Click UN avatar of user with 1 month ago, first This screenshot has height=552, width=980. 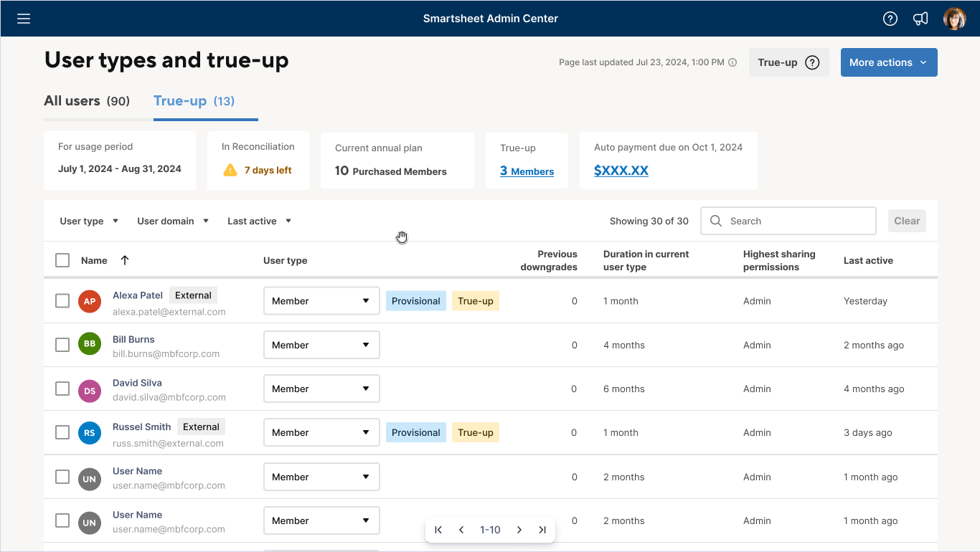[89, 479]
